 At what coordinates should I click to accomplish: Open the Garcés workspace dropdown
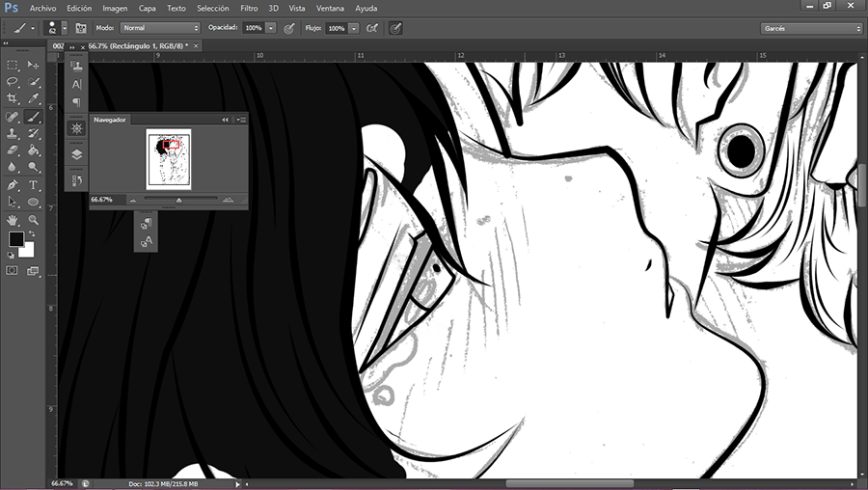pos(811,29)
